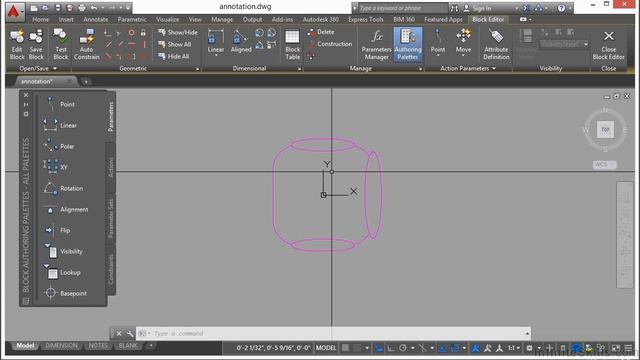
Task: Open the status bar customization menu
Action: pos(628,348)
